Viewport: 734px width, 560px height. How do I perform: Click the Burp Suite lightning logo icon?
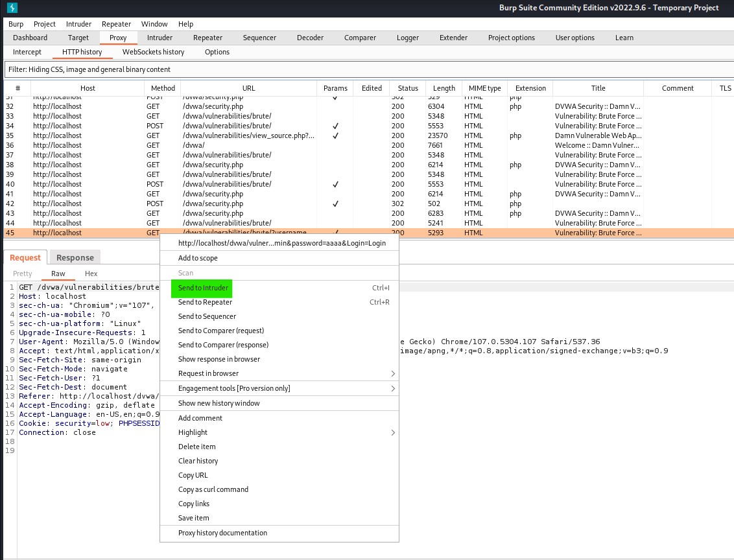12,8
